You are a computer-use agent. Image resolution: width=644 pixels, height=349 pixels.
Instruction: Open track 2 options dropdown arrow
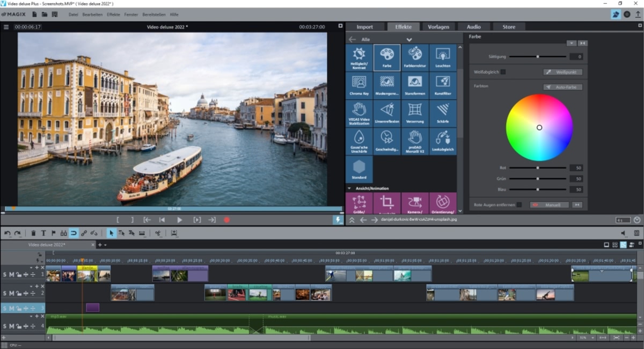tap(32, 286)
